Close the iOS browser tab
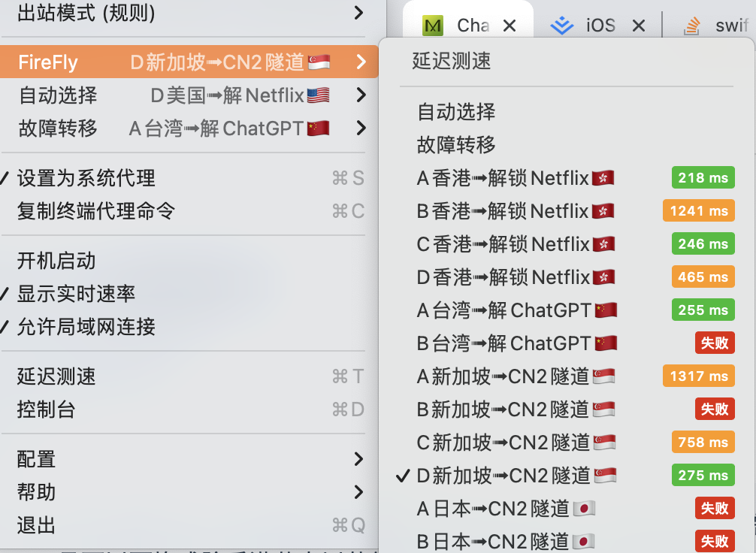Image resolution: width=756 pixels, height=553 pixels. pyautogui.click(x=638, y=26)
